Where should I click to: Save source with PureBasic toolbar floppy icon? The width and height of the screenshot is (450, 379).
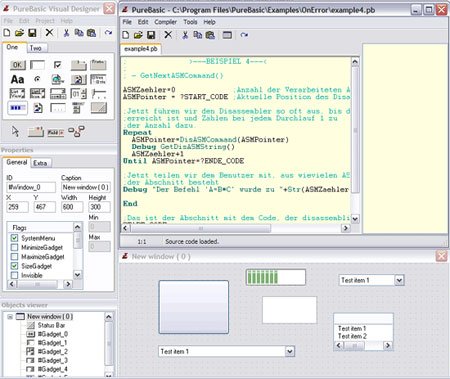pyautogui.click(x=151, y=35)
